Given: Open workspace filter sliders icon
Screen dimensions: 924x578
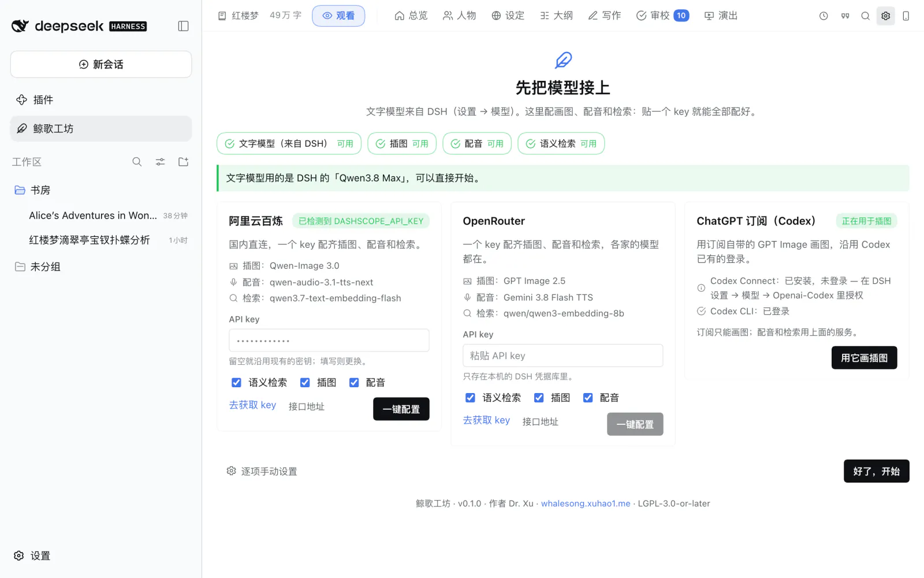Looking at the screenshot, I should point(160,162).
